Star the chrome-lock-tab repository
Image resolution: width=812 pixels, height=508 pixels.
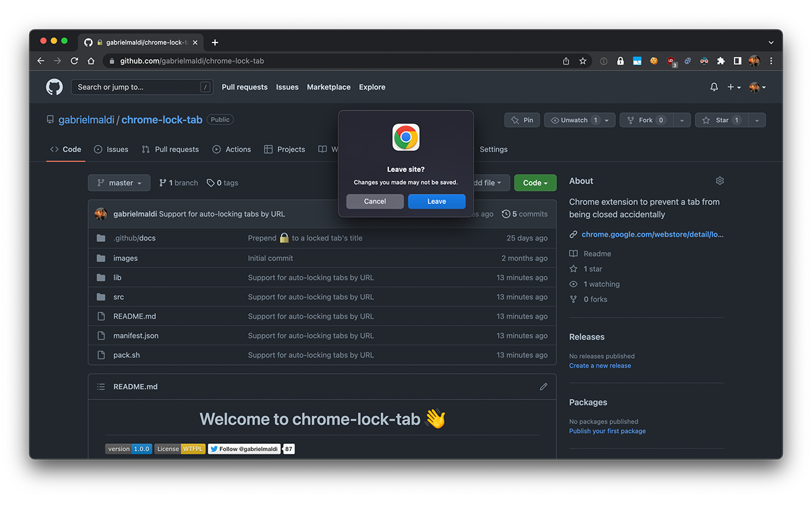tap(722, 119)
